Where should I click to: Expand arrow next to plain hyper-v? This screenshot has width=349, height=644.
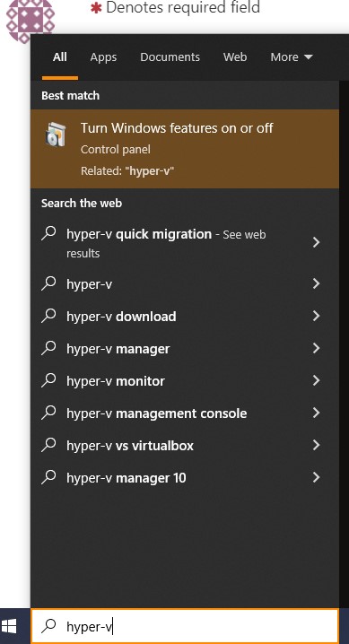(316, 283)
